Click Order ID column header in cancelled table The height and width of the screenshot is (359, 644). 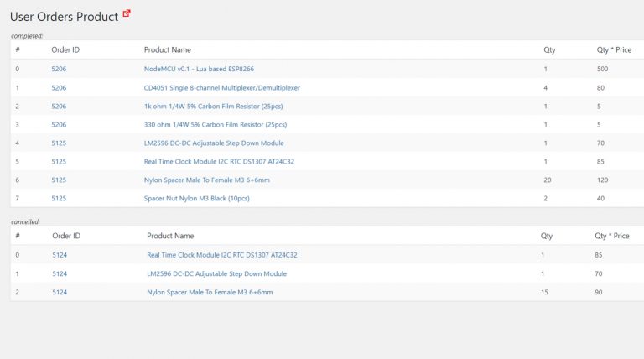[66, 236]
